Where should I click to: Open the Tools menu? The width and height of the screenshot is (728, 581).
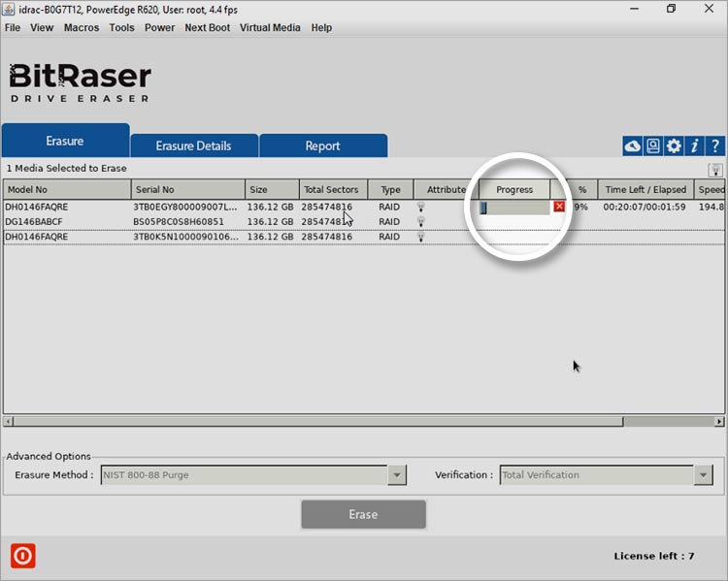[x=121, y=28]
